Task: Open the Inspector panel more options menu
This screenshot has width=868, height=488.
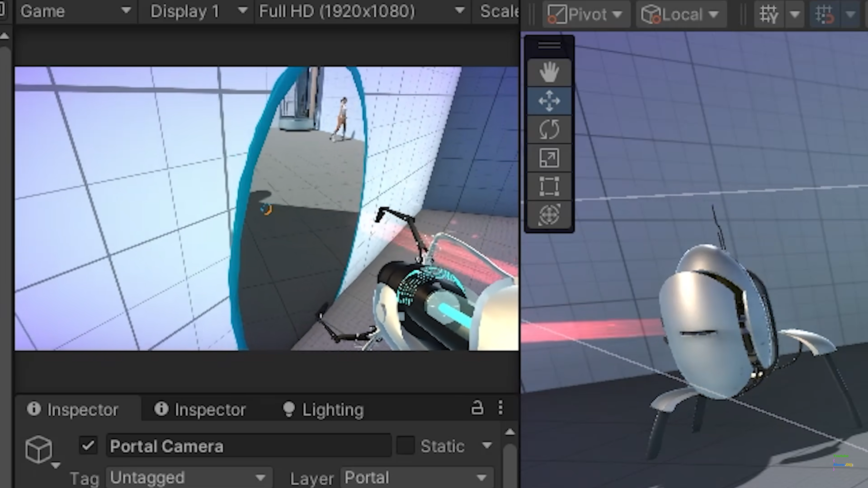Action: 500,408
